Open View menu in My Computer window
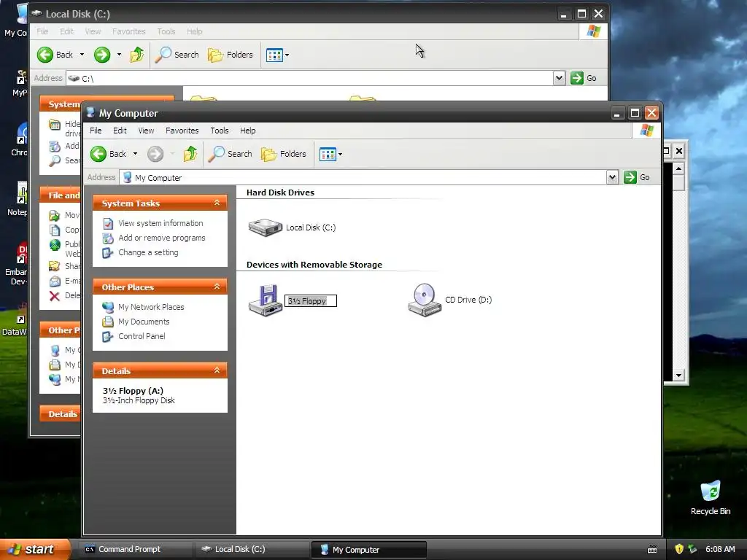Image resolution: width=747 pixels, height=560 pixels. [146, 131]
